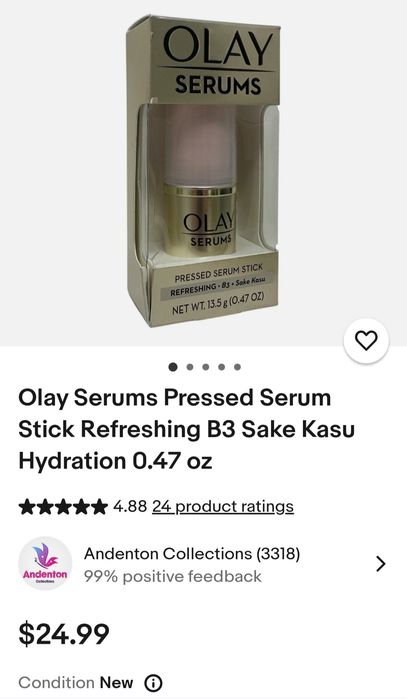Switch to second image carousel dot
407x699 pixels.
[189, 367]
